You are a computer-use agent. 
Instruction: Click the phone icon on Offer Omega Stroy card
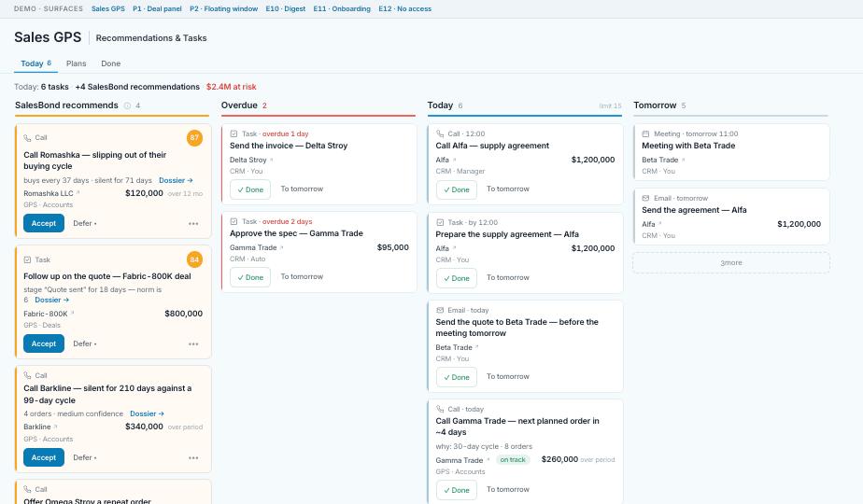click(x=27, y=489)
